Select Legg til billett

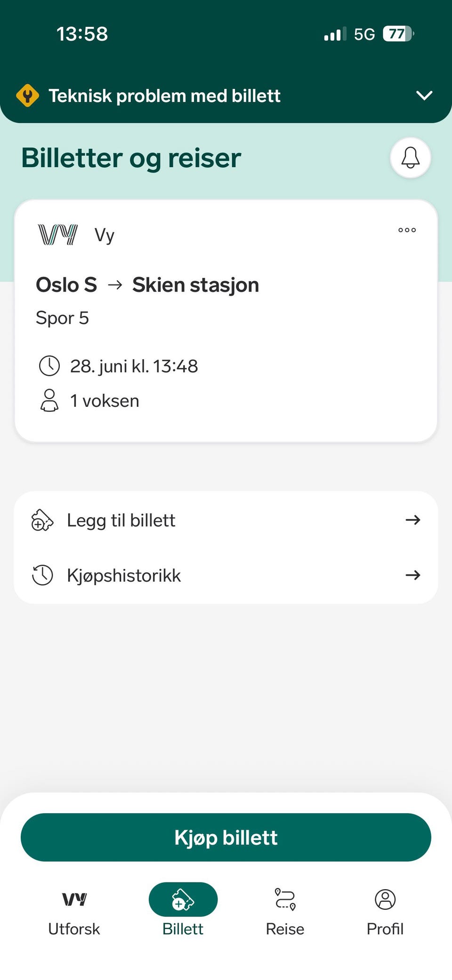click(226, 520)
